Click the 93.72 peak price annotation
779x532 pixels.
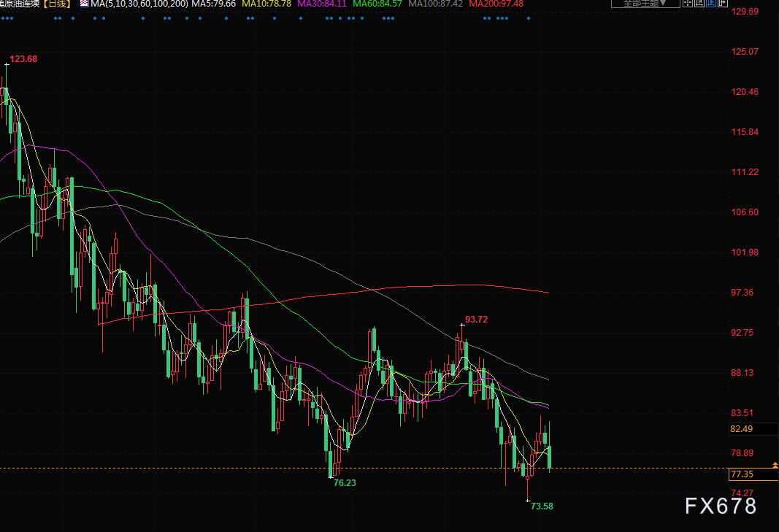(x=476, y=320)
